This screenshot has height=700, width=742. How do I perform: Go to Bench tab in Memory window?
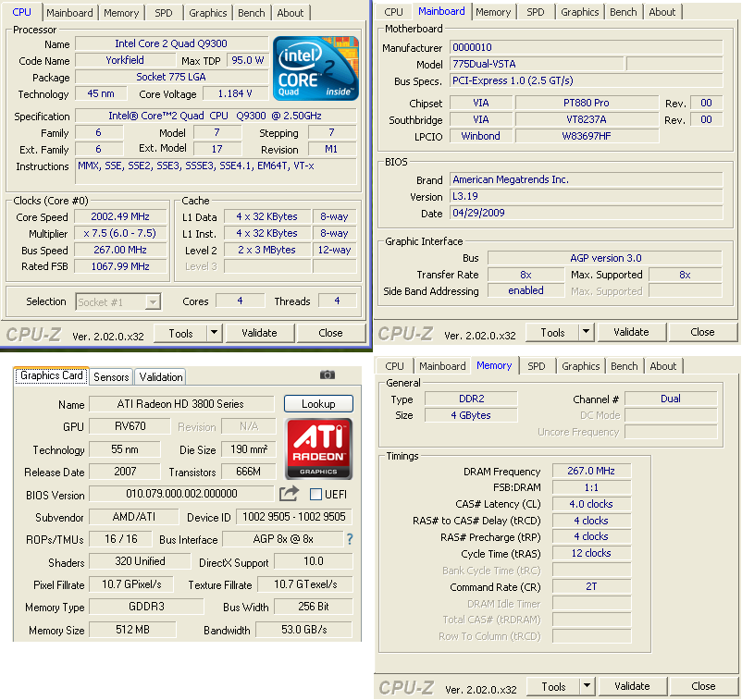[x=625, y=366]
